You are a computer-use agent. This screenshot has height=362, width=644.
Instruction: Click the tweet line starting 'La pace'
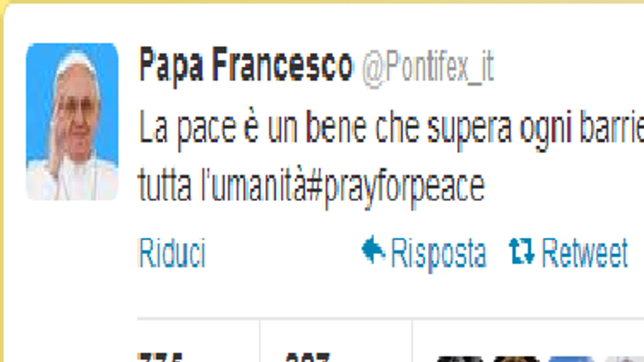point(391,131)
